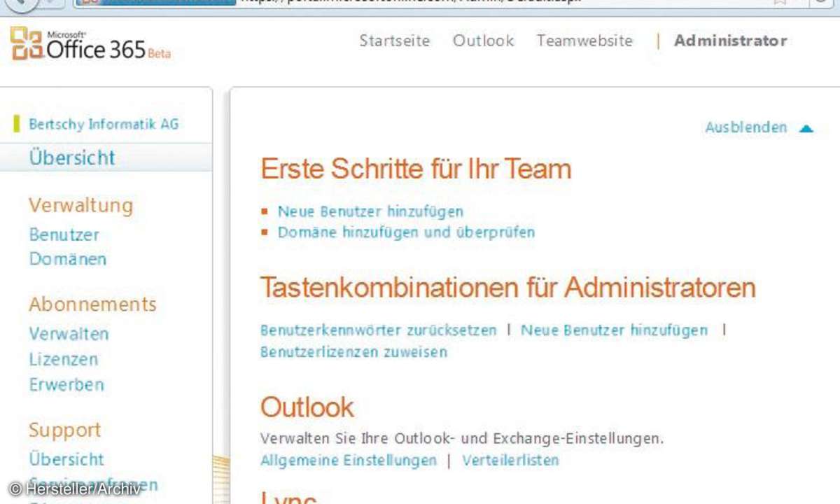Open the Startseite navigation item
840x504 pixels.
coord(395,41)
